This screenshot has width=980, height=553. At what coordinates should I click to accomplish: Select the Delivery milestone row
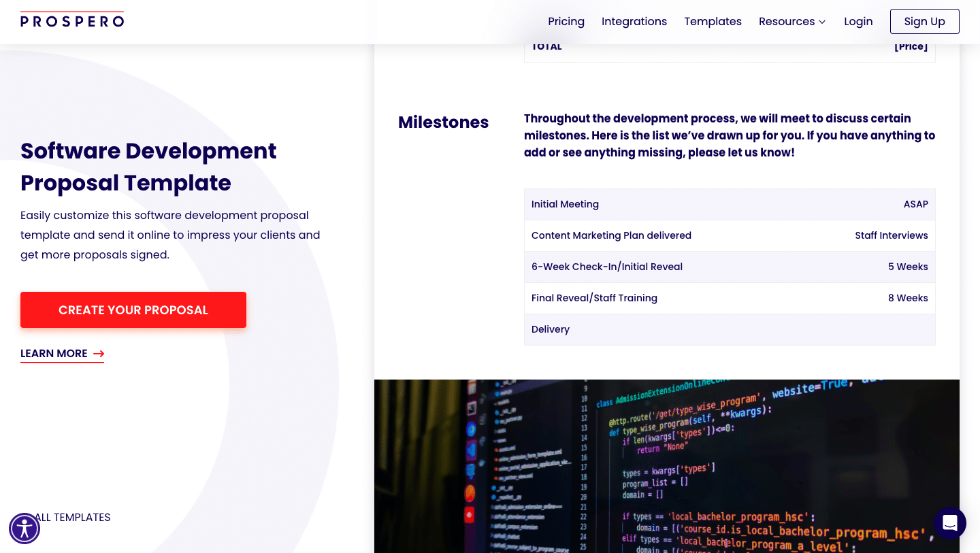[x=729, y=329]
